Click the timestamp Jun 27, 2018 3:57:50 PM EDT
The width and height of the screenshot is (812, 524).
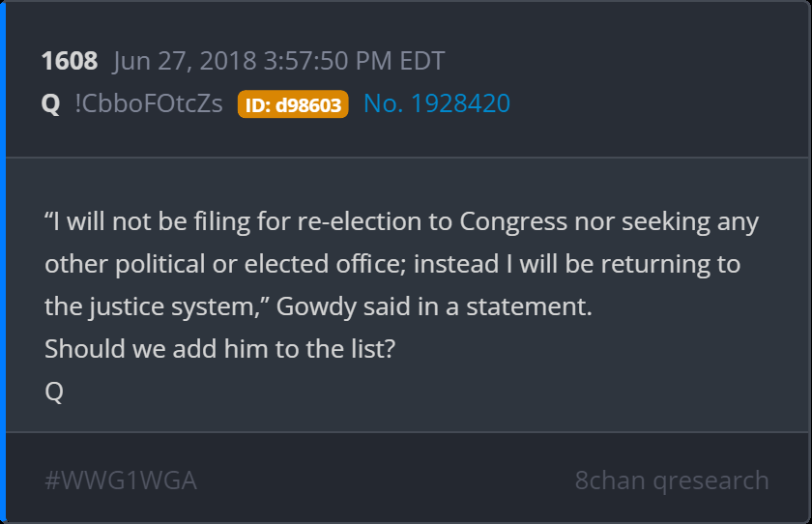tap(278, 62)
